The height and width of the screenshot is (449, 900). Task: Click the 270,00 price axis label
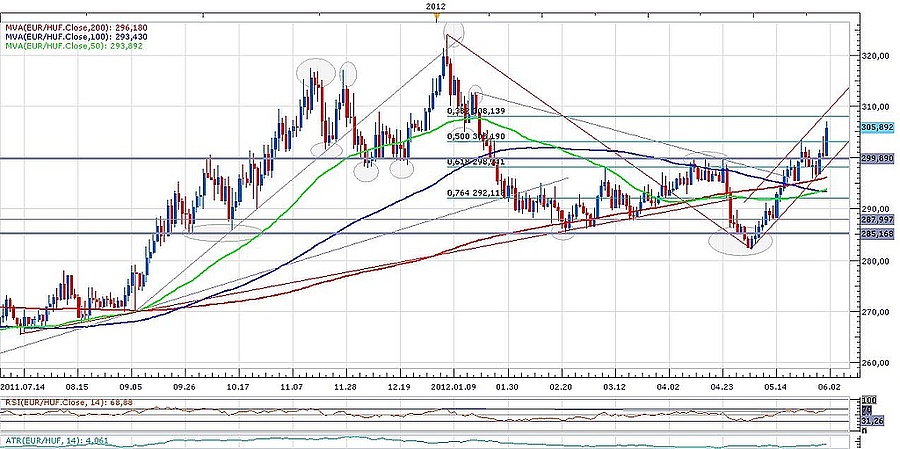[875, 311]
